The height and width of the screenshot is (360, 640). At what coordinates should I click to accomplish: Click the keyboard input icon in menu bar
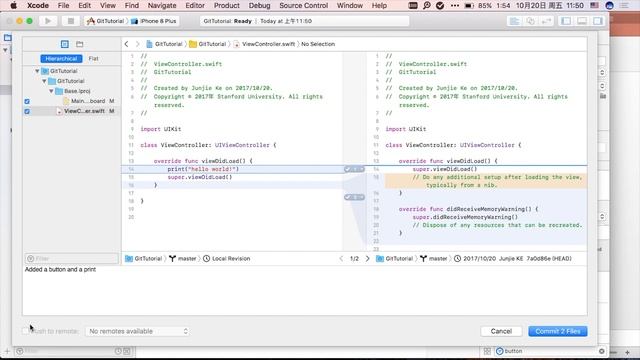point(413,5)
